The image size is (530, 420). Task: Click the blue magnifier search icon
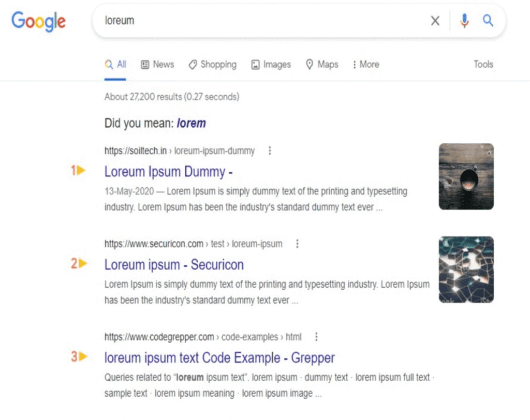click(488, 21)
